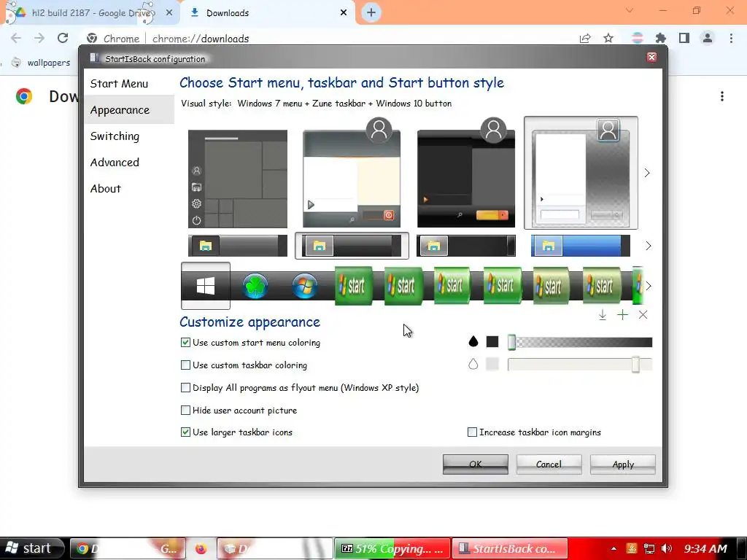Click the gray taskbar color swatch
747x560 pixels.
(x=492, y=365)
